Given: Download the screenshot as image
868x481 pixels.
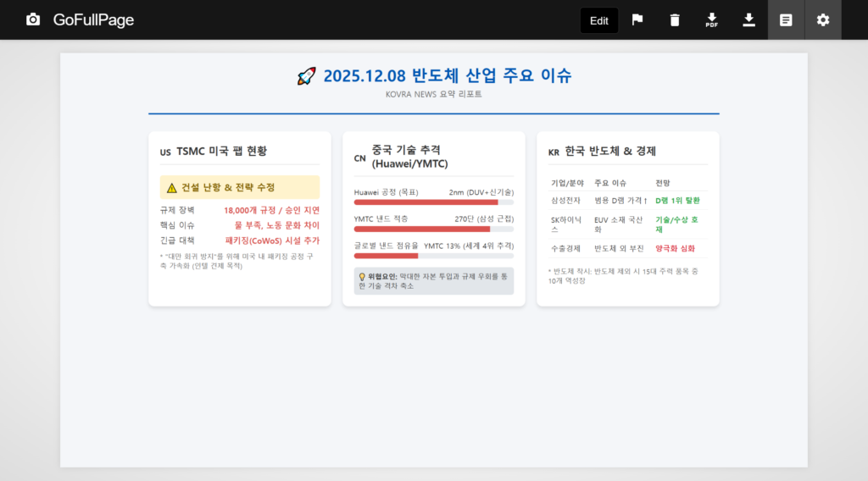Looking at the screenshot, I should point(748,19).
